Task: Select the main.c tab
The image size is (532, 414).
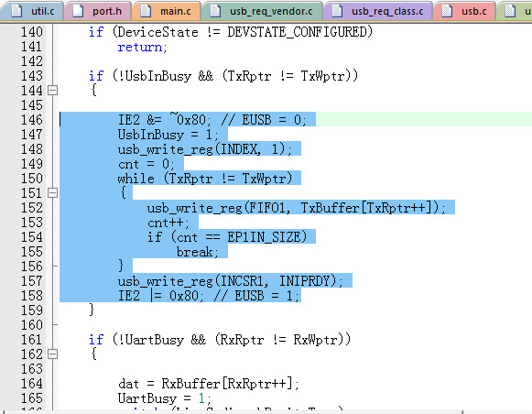Action: 167,11
